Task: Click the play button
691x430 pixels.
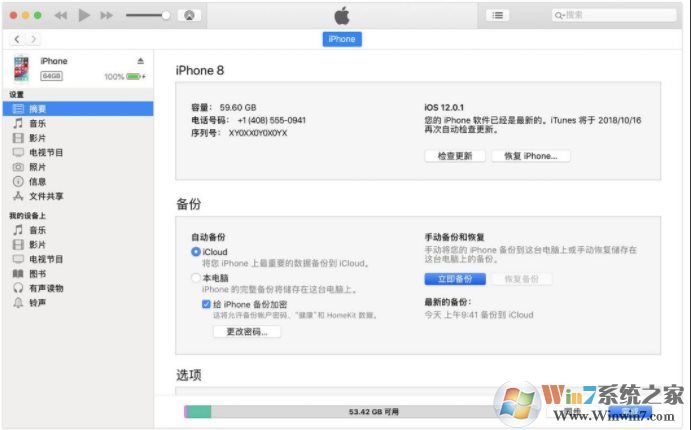Action: (x=84, y=15)
